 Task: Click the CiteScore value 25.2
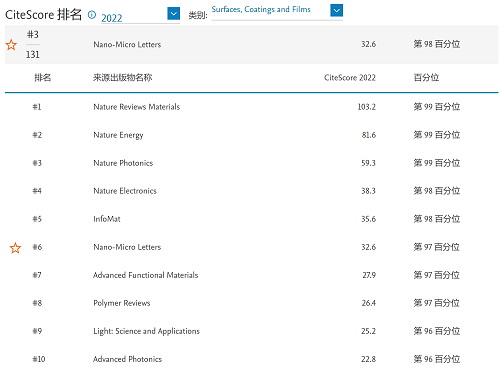click(368, 331)
